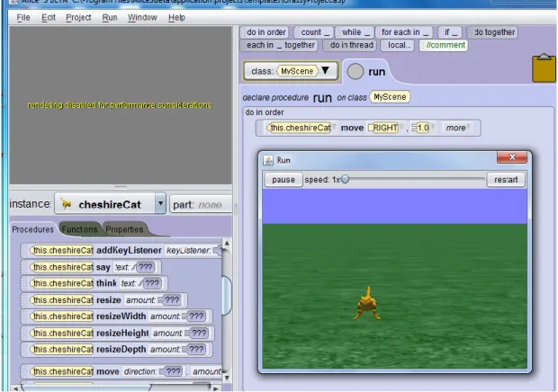The image size is (558, 392).
Task: Click the pause button
Action: point(283,180)
